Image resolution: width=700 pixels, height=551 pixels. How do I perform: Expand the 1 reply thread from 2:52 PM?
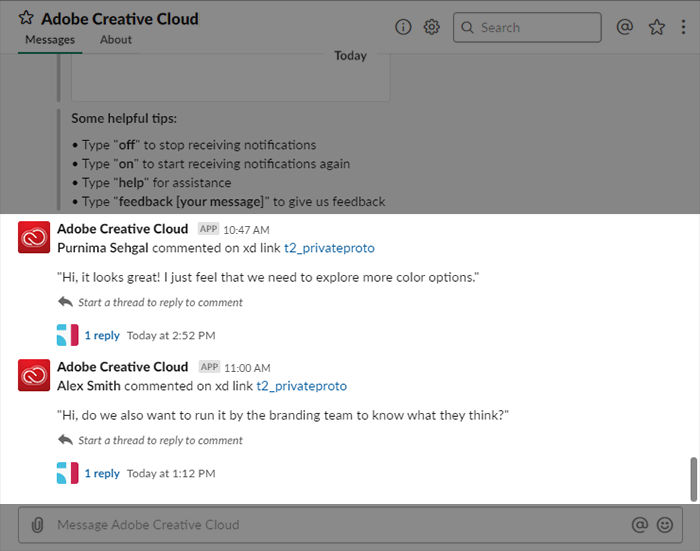coord(101,335)
